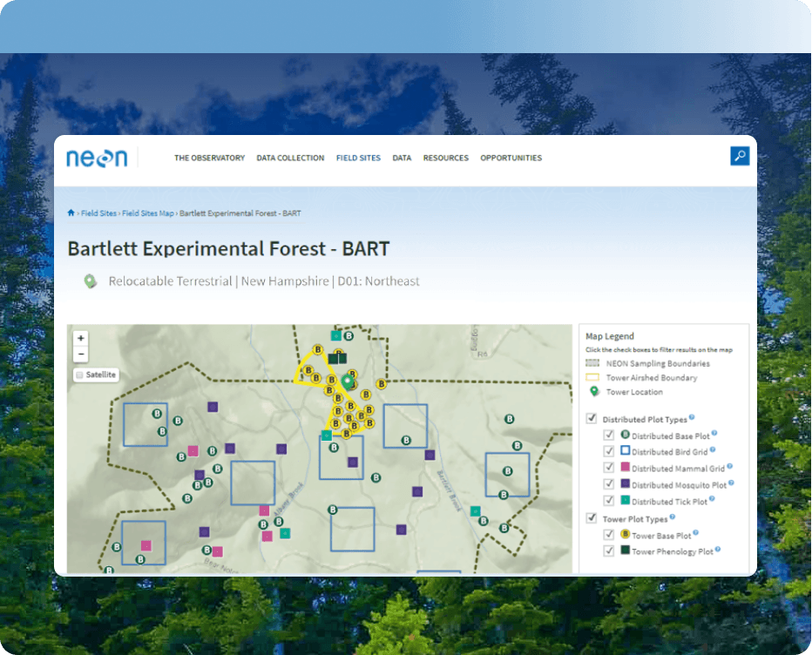The height and width of the screenshot is (655, 812).
Task: Click the tower pin icon beside Relocatable Terrestrial
Action: (90, 281)
